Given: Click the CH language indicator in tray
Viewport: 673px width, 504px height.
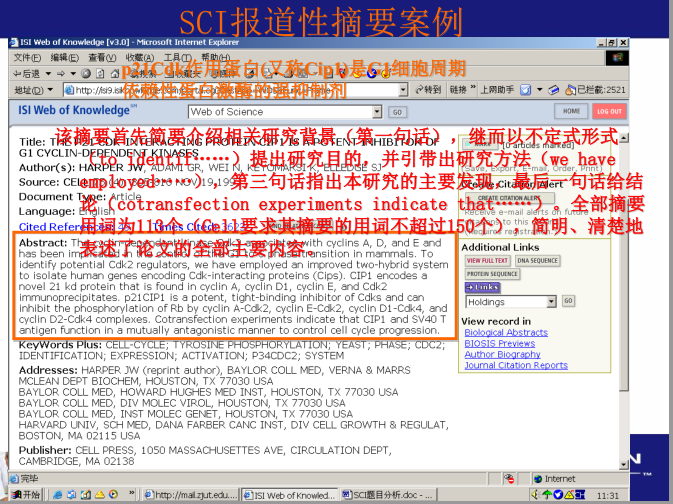Looking at the screenshot, I should click(x=580, y=495).
